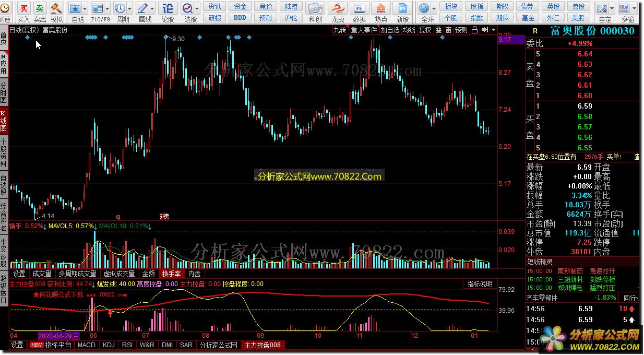Expand the dropdown arrow beside 画线
This screenshot has width=644, height=355.
152,9
